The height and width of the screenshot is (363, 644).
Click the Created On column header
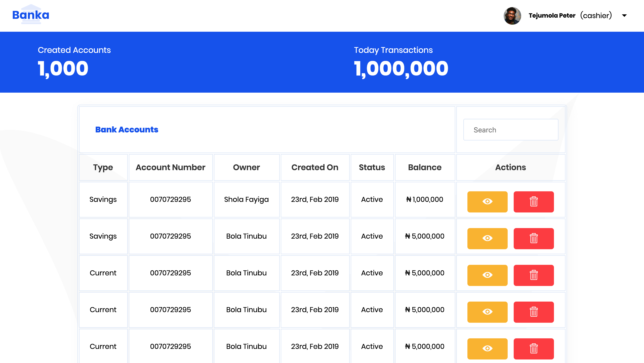click(315, 167)
